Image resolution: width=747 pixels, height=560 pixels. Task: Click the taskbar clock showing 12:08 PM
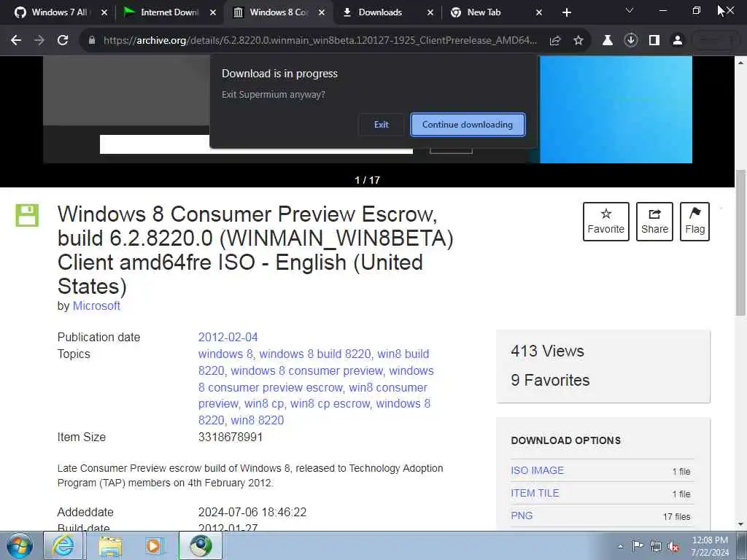[710, 546]
